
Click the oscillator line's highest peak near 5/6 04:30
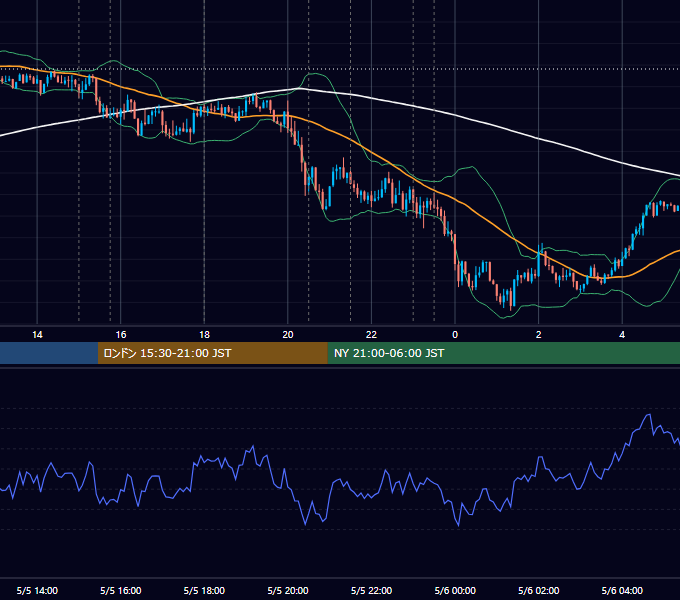click(x=649, y=415)
